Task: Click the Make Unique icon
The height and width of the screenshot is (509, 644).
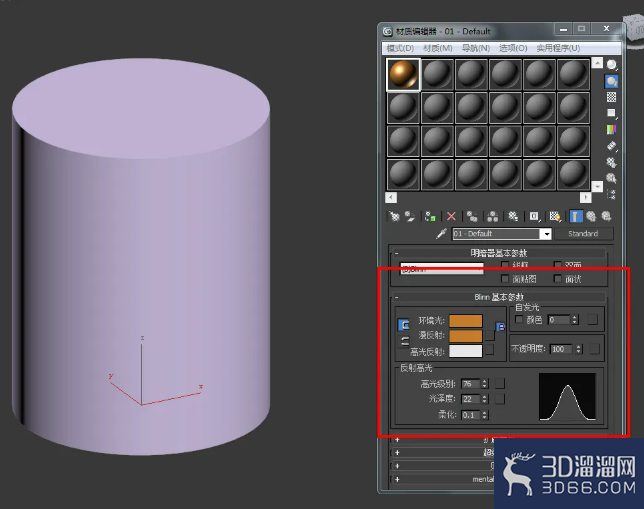Action: (492, 216)
